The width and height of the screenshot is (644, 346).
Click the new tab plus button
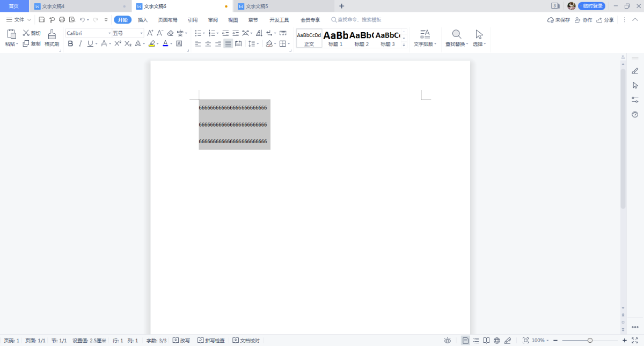click(x=342, y=6)
